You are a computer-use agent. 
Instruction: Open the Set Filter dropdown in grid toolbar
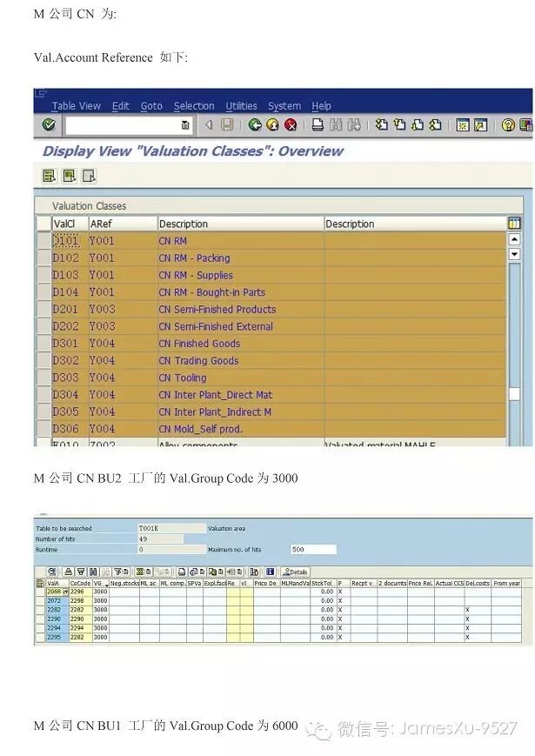click(125, 572)
